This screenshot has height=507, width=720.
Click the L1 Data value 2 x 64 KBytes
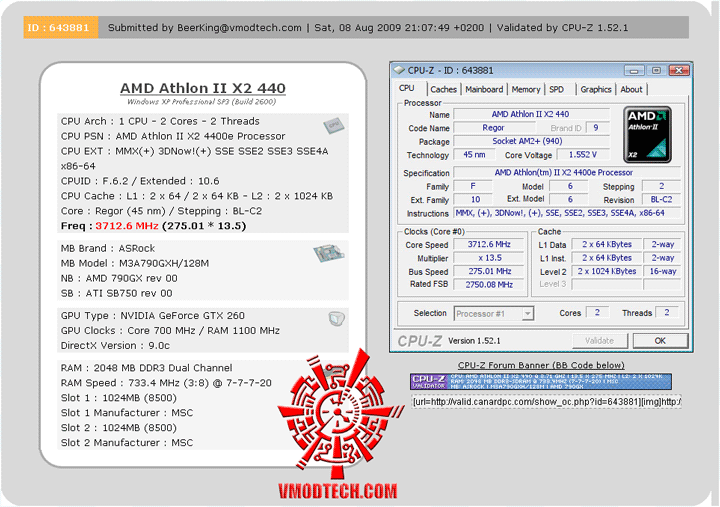tap(607, 244)
